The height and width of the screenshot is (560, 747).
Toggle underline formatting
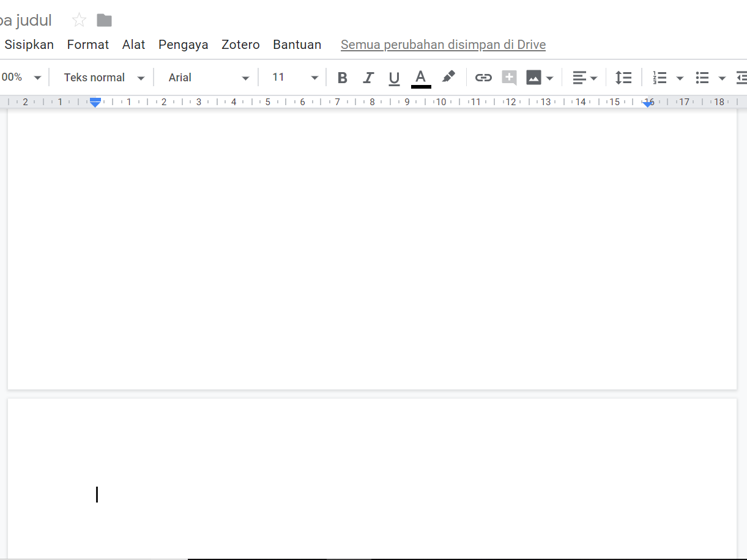[394, 78]
